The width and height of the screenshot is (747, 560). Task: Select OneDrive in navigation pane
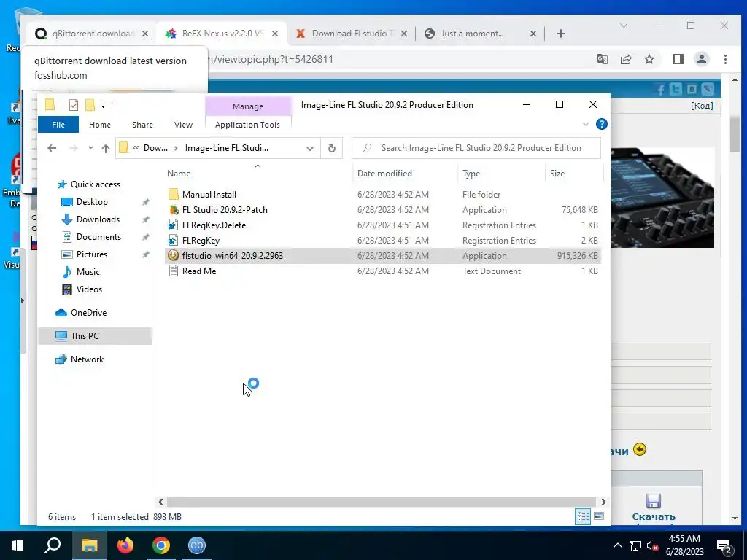click(88, 313)
